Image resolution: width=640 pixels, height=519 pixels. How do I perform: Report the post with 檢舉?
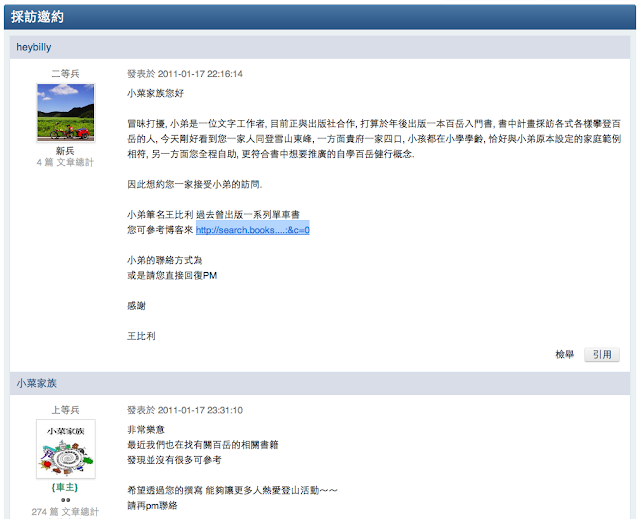coord(564,355)
